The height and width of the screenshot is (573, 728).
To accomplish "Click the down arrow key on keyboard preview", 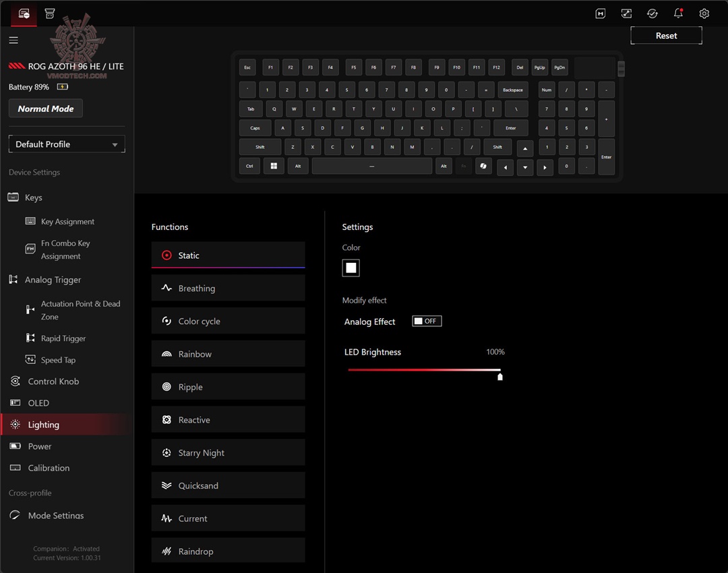I will 525,167.
